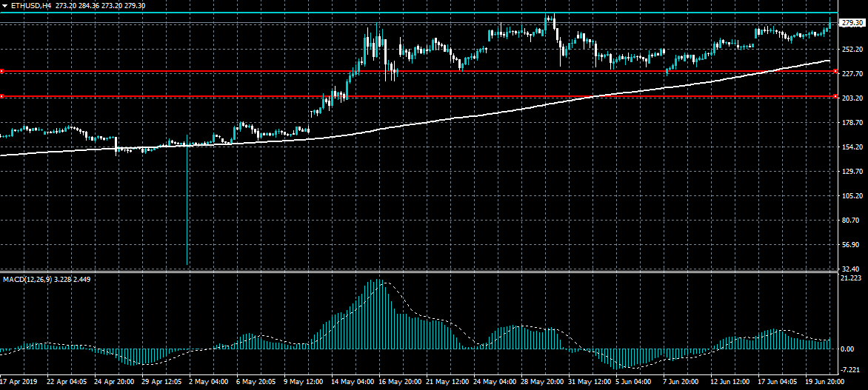Click the small triangle beside ETHUSD,H4
The width and height of the screenshot is (868, 390).
[x=4, y=5]
